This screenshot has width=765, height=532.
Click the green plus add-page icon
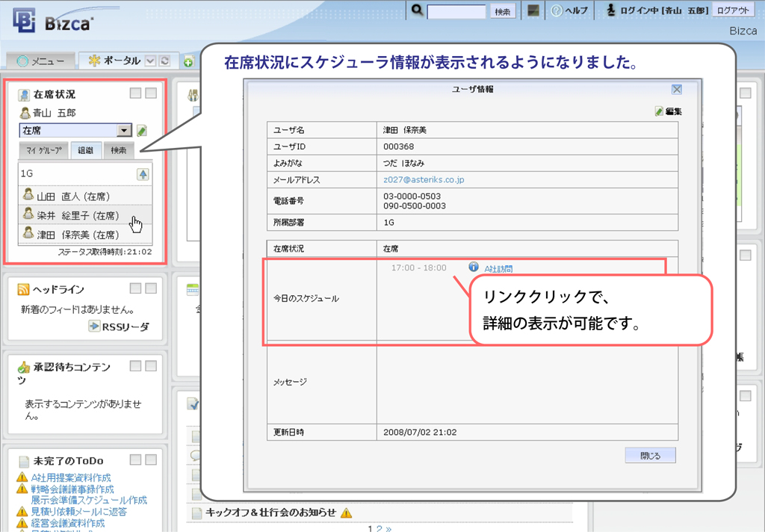click(x=189, y=61)
